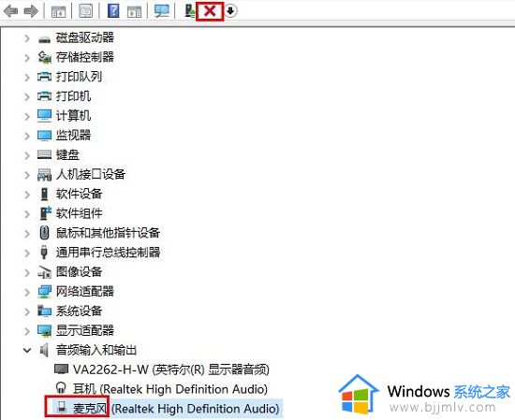Expand the 图像设备 node
Viewport: 515px width, 420px height.
pyautogui.click(x=27, y=272)
